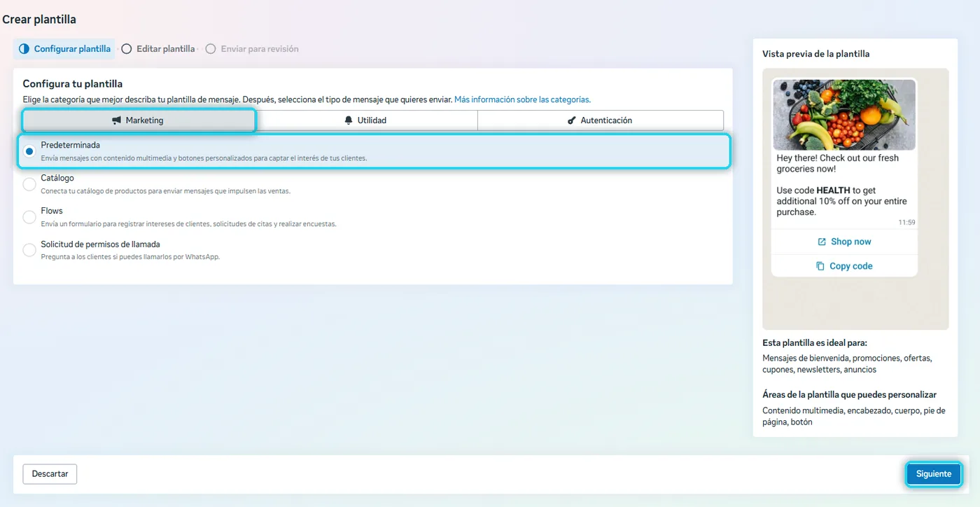The height and width of the screenshot is (507, 980).
Task: Choose the Catálogo radio button
Action: (x=29, y=184)
